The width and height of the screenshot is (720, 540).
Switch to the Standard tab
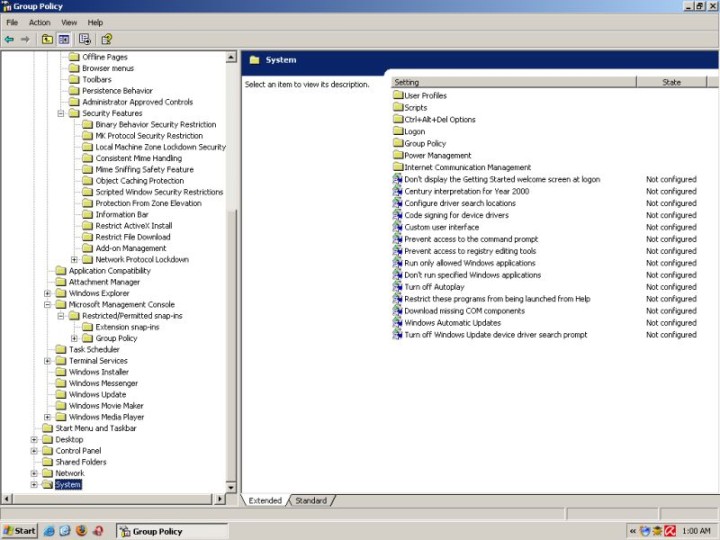[311, 500]
